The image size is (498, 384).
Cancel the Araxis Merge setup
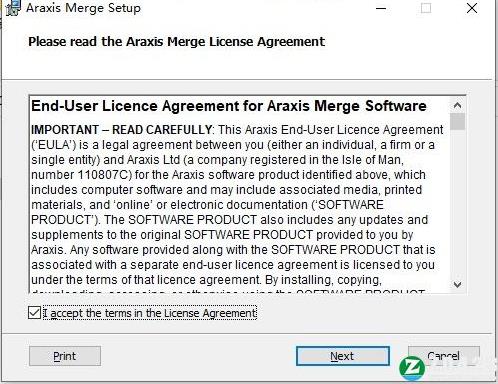point(444,356)
